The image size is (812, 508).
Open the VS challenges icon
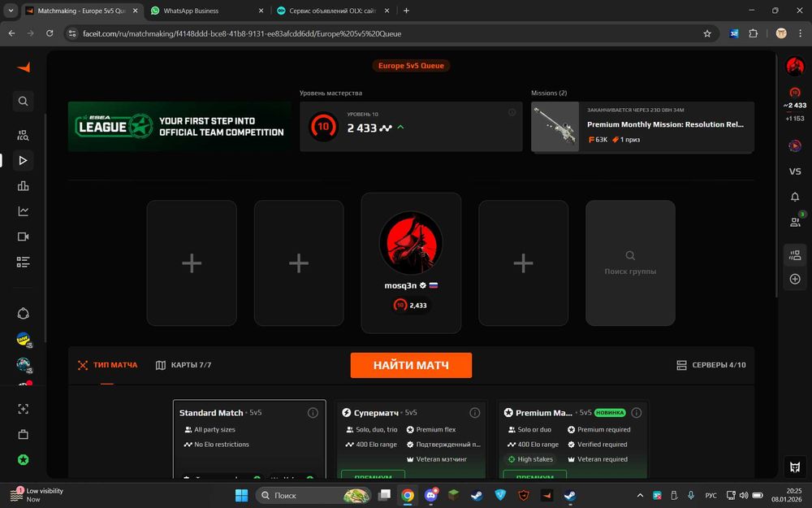[x=795, y=172]
